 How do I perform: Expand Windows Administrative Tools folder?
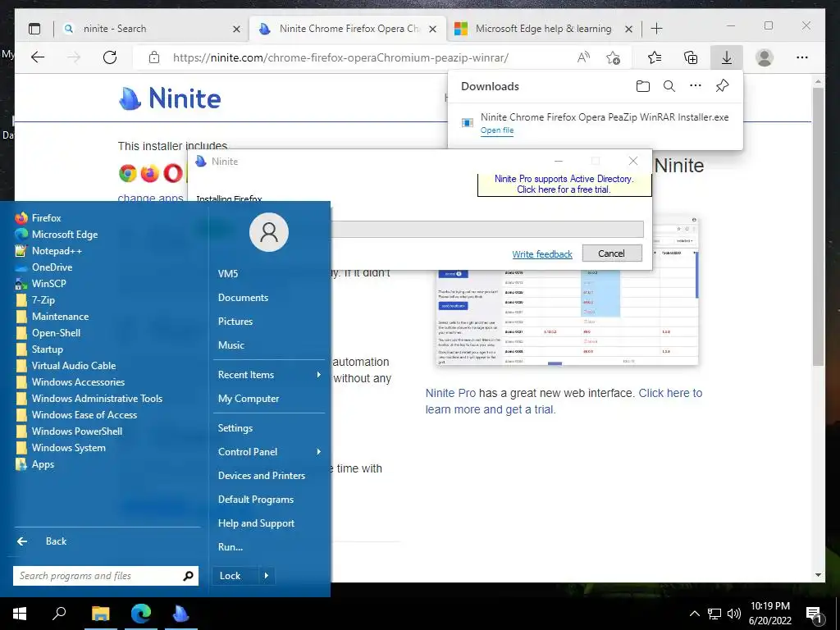tap(89, 398)
